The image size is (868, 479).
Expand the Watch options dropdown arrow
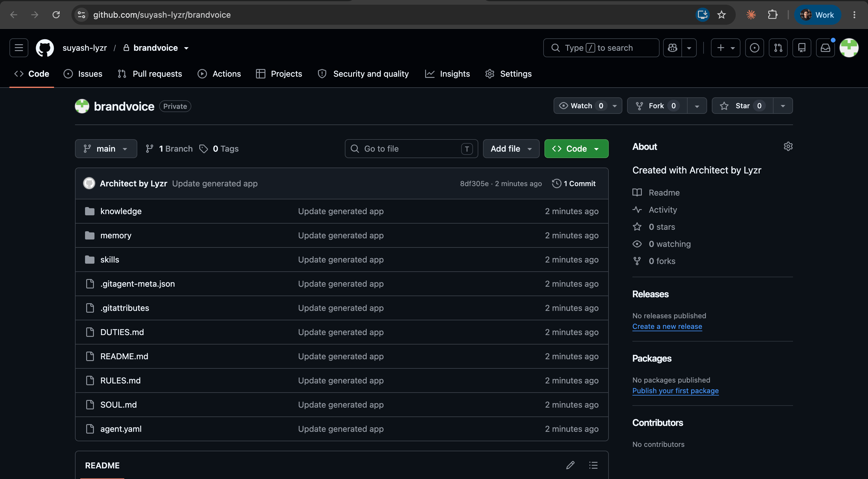(615, 106)
